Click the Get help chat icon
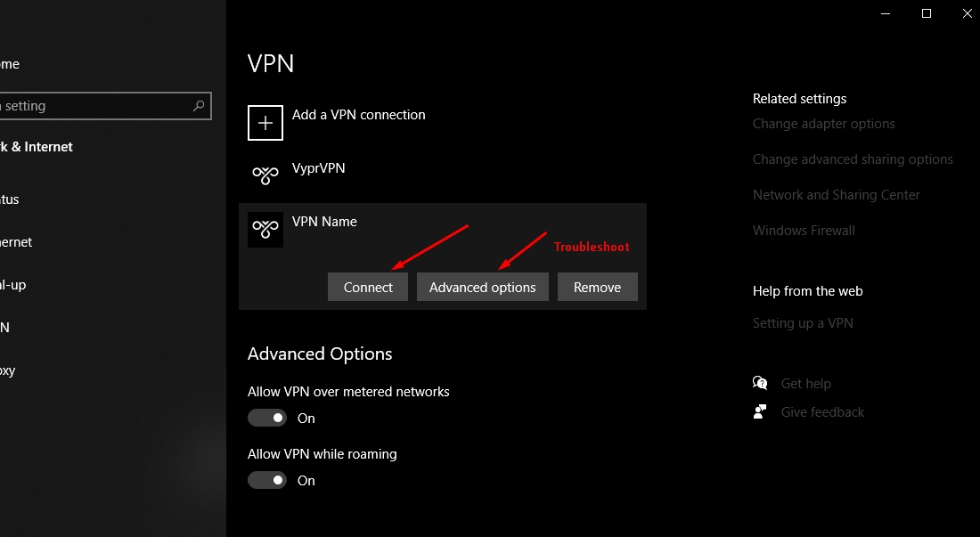The height and width of the screenshot is (537, 980). point(760,383)
